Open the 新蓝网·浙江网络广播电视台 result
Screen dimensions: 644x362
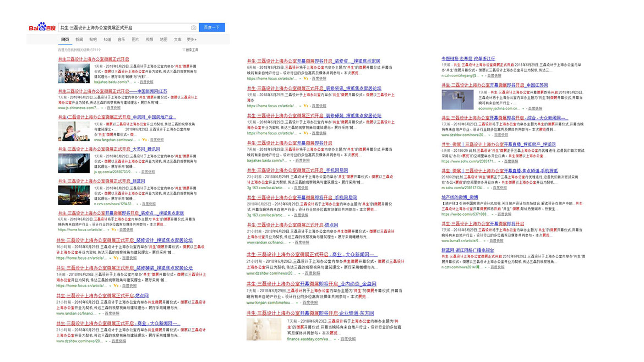[x=468, y=250]
